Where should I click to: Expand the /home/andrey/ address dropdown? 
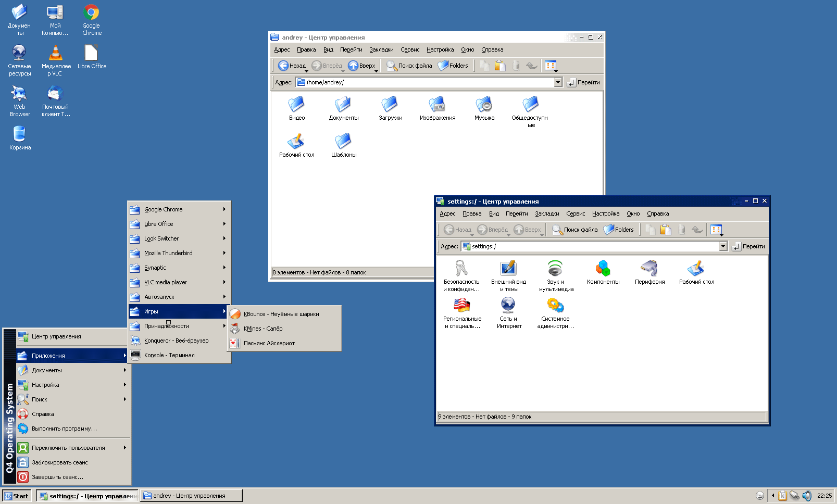pos(558,82)
